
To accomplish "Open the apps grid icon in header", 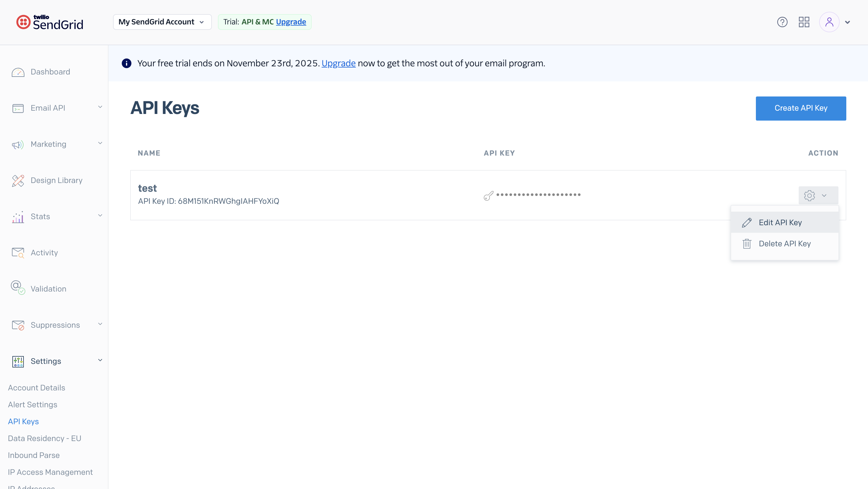I will (x=804, y=22).
